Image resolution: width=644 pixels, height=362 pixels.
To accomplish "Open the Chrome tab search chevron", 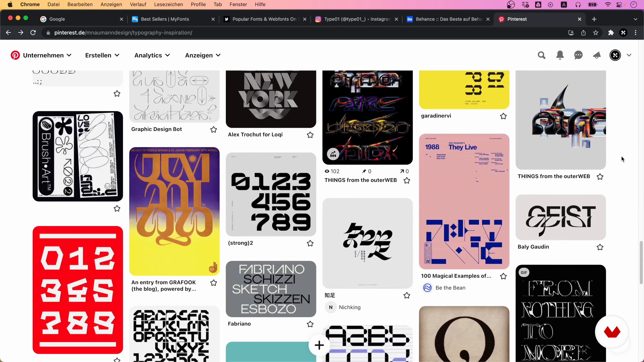I will 635,19.
